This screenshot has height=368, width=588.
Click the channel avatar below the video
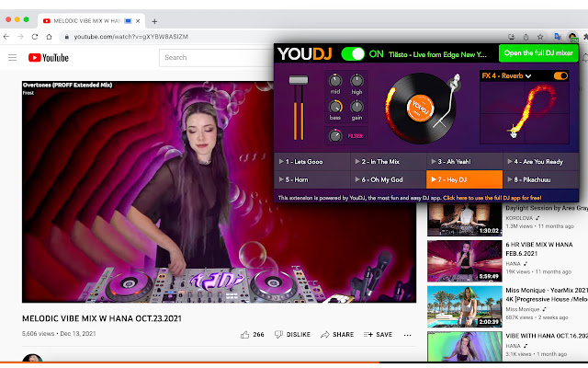(32, 358)
